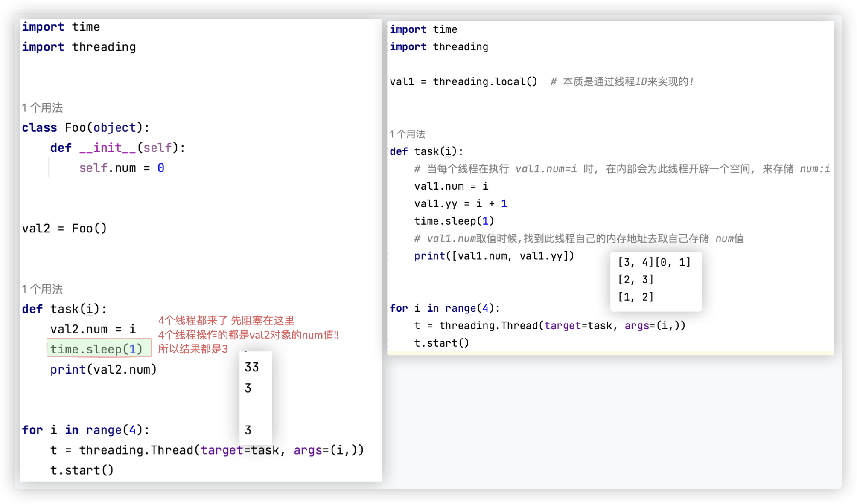The width and height of the screenshot is (857, 504).
Task: Click the red annotation about four threads blocking
Action: [226, 321]
